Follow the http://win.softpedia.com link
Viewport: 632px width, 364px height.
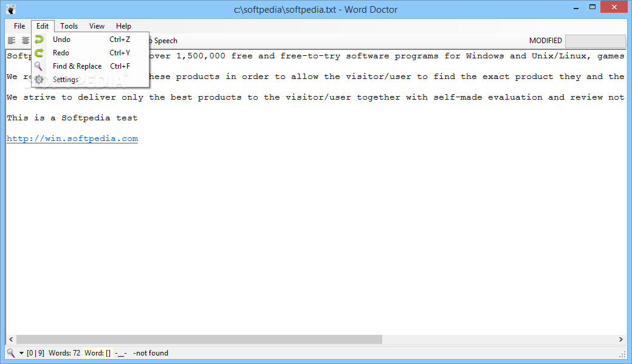[72, 139]
